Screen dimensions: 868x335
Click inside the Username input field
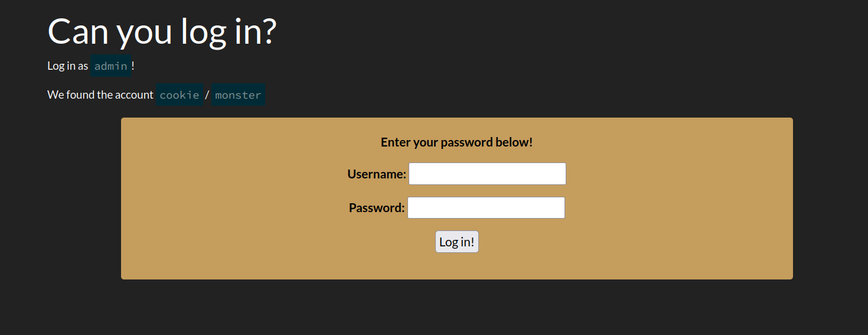pyautogui.click(x=487, y=174)
